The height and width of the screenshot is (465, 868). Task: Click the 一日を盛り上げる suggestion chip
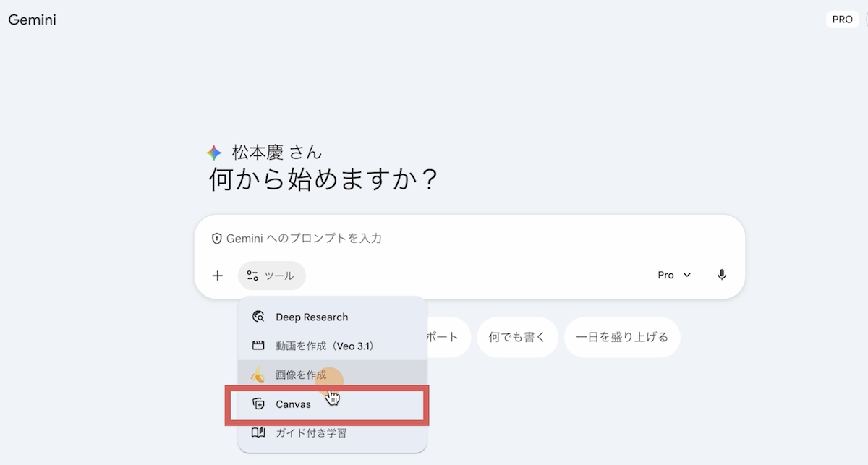(x=621, y=337)
